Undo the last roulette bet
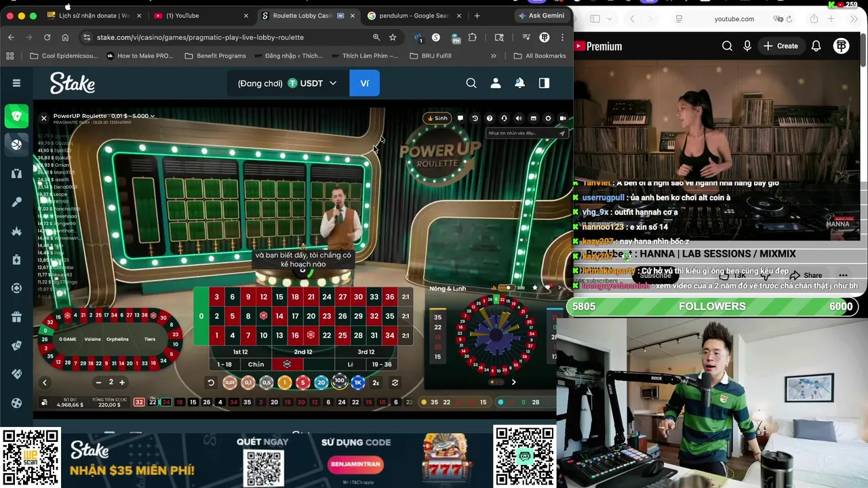The image size is (868, 488). [211, 382]
